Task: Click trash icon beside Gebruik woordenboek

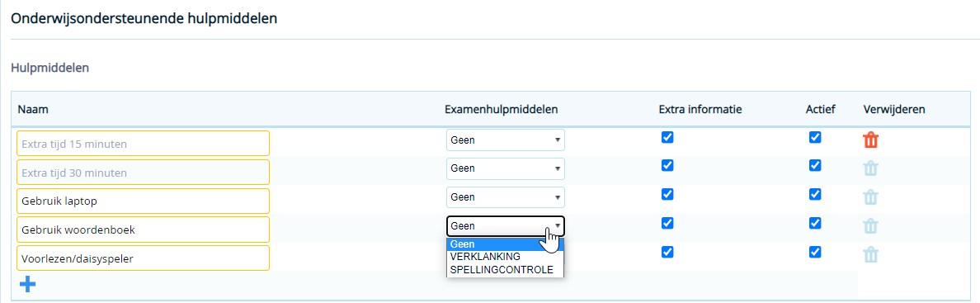Action: [870, 226]
